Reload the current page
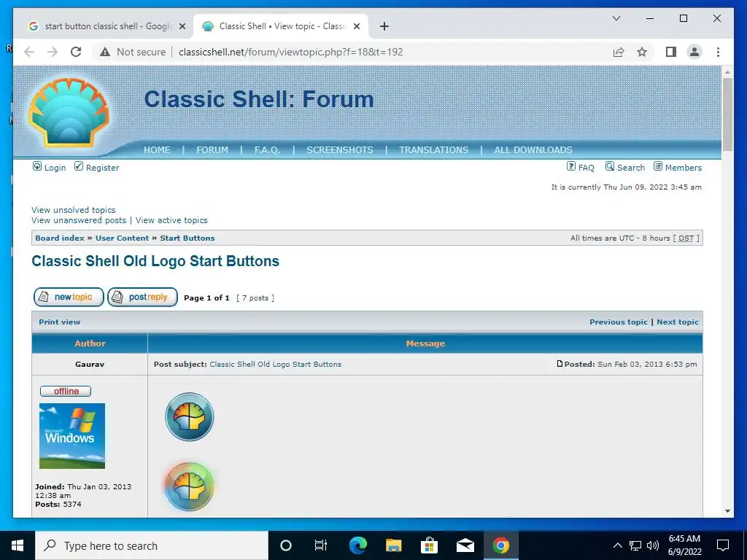Viewport: 747px width, 560px height. (x=76, y=52)
